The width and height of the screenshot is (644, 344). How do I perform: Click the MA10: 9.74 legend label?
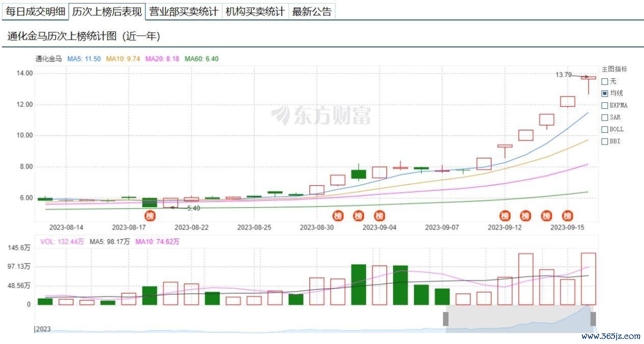123,59
